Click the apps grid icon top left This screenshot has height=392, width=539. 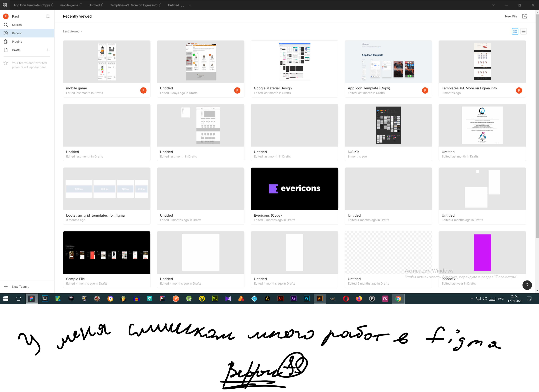pyautogui.click(x=5, y=4)
